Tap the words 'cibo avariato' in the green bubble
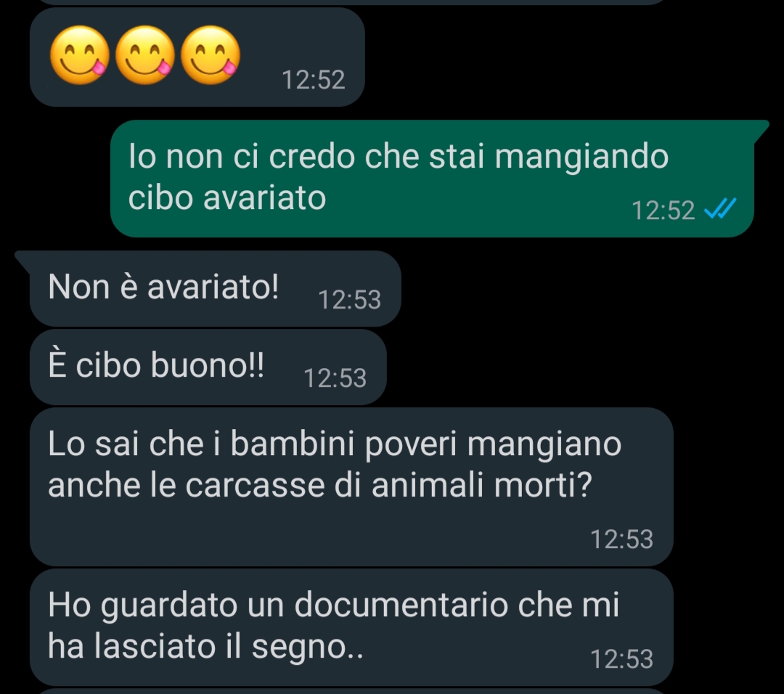 coord(227,197)
